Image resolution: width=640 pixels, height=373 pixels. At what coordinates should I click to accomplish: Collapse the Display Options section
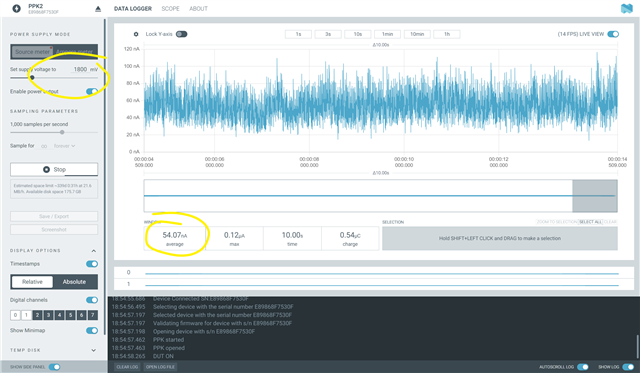pyautogui.click(x=93, y=251)
